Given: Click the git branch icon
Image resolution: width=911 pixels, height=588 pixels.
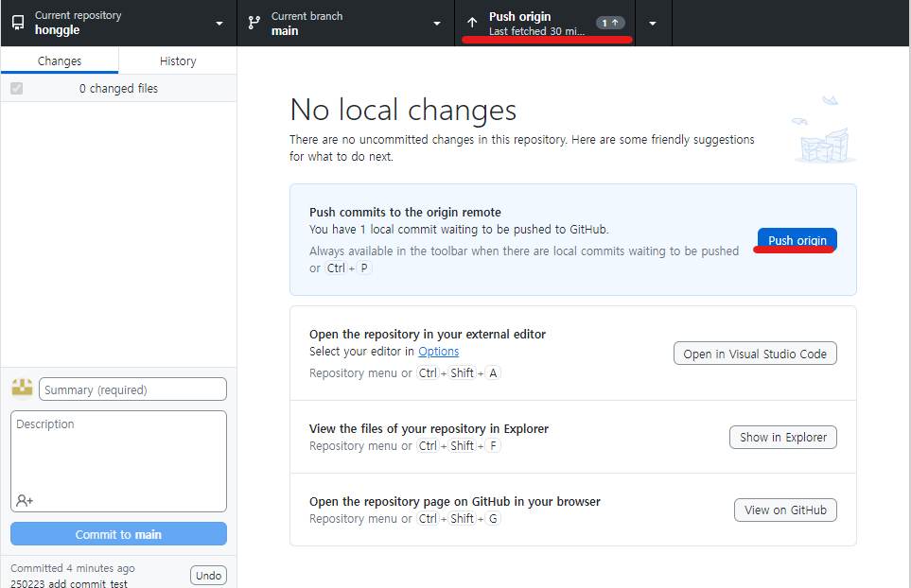Looking at the screenshot, I should coord(254,23).
